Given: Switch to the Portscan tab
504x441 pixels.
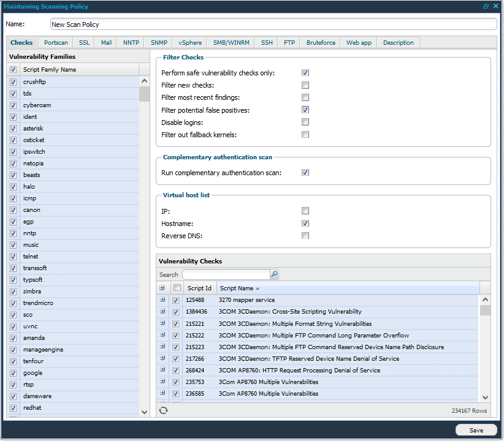Looking at the screenshot, I should (x=56, y=43).
